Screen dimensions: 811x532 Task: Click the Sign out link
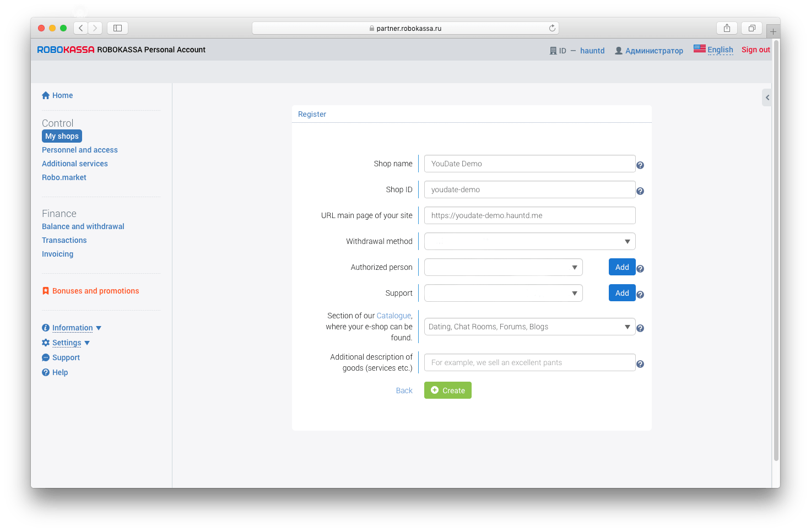click(755, 50)
